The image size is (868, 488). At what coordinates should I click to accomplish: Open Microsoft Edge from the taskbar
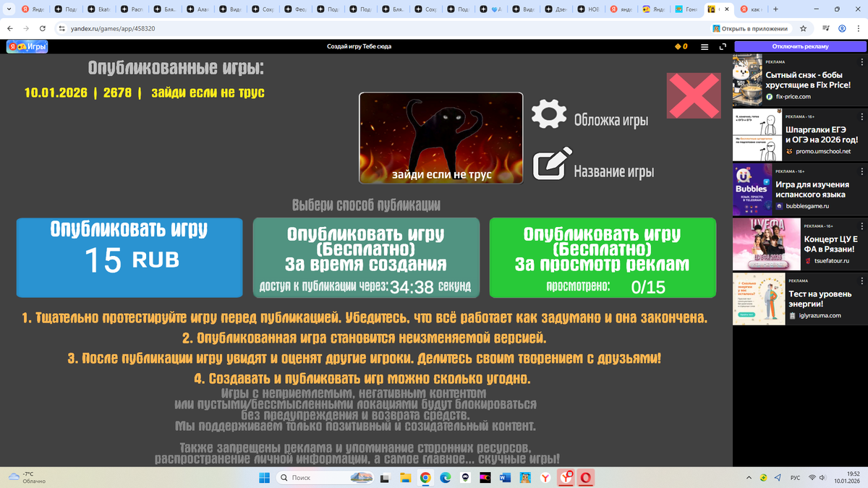pyautogui.click(x=445, y=477)
